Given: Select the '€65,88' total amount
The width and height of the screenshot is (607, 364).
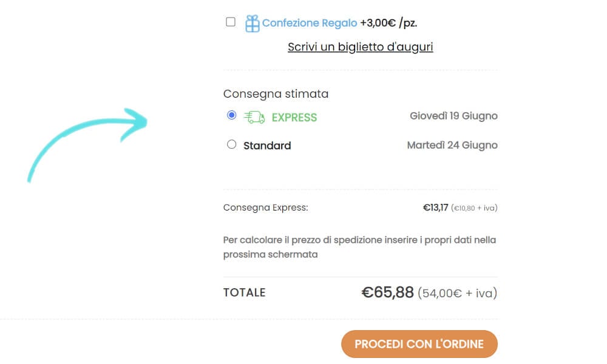Looking at the screenshot, I should point(387,292).
